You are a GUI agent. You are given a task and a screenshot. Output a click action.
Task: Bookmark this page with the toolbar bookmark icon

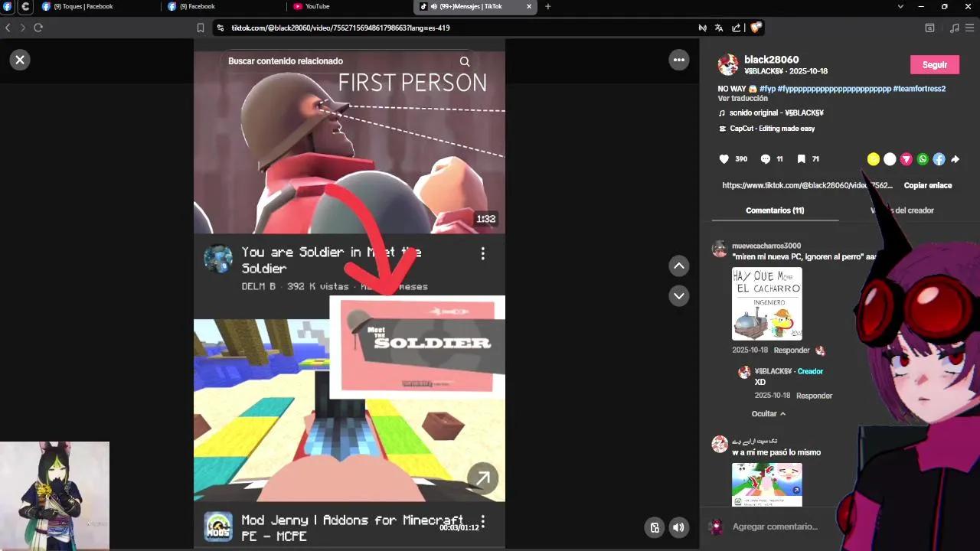(201, 28)
